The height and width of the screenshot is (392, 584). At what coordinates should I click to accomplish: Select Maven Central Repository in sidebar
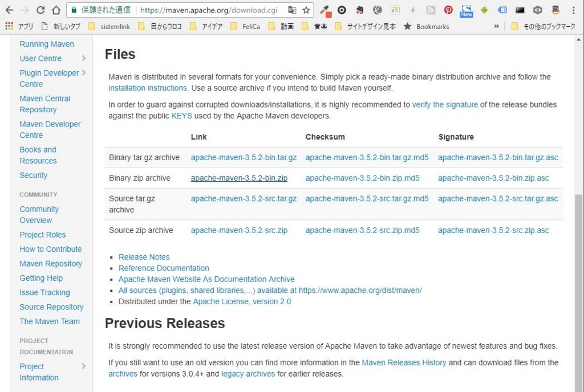pos(44,104)
